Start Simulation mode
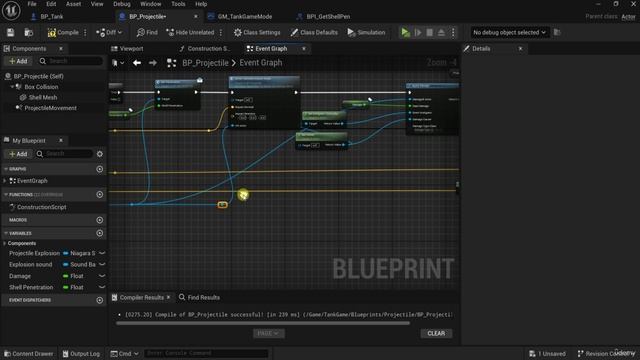 pos(366,33)
